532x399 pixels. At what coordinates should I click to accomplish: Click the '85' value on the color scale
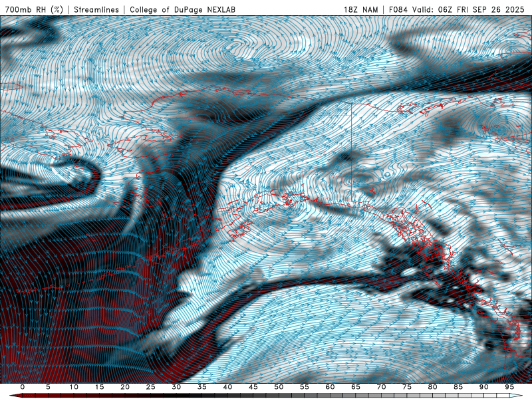458,387
